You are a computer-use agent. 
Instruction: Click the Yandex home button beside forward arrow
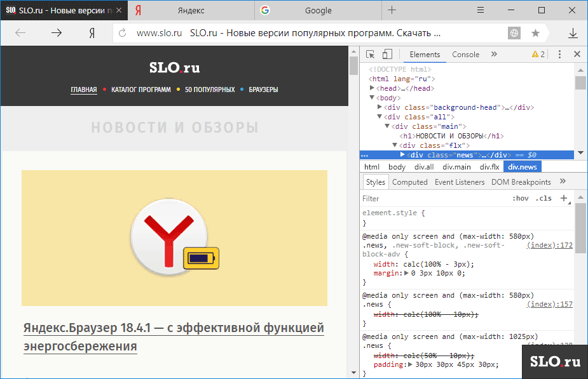coord(92,33)
